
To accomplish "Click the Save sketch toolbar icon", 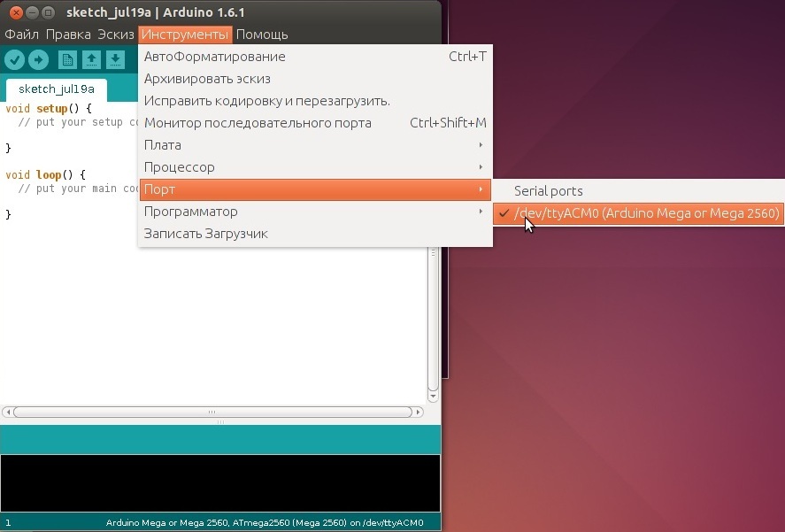I will click(x=115, y=59).
